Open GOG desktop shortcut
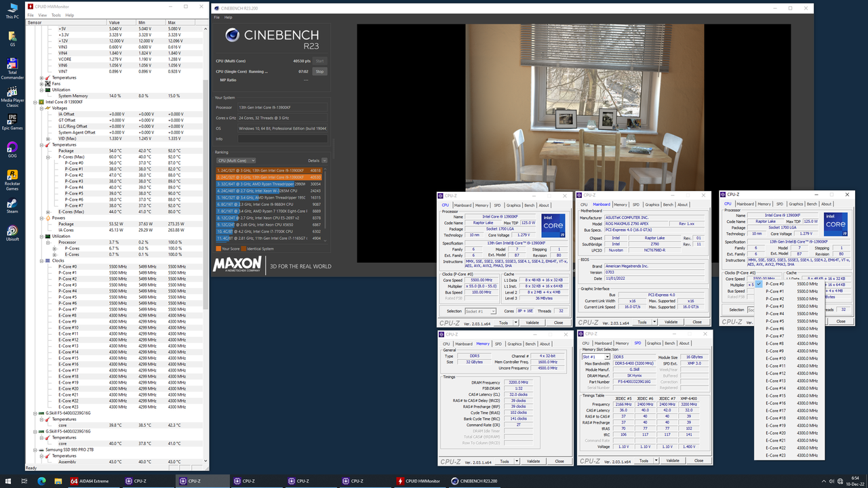This screenshot has height=488, width=868. click(12, 149)
